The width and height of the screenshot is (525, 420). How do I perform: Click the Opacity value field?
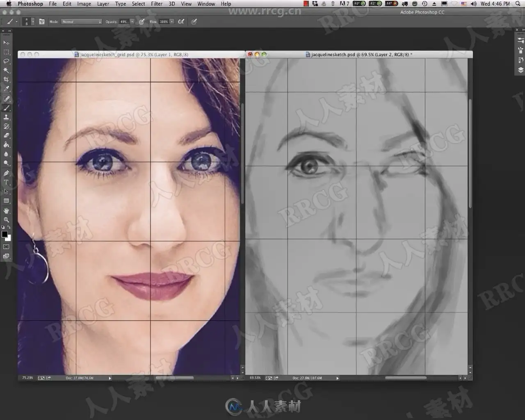click(x=124, y=21)
